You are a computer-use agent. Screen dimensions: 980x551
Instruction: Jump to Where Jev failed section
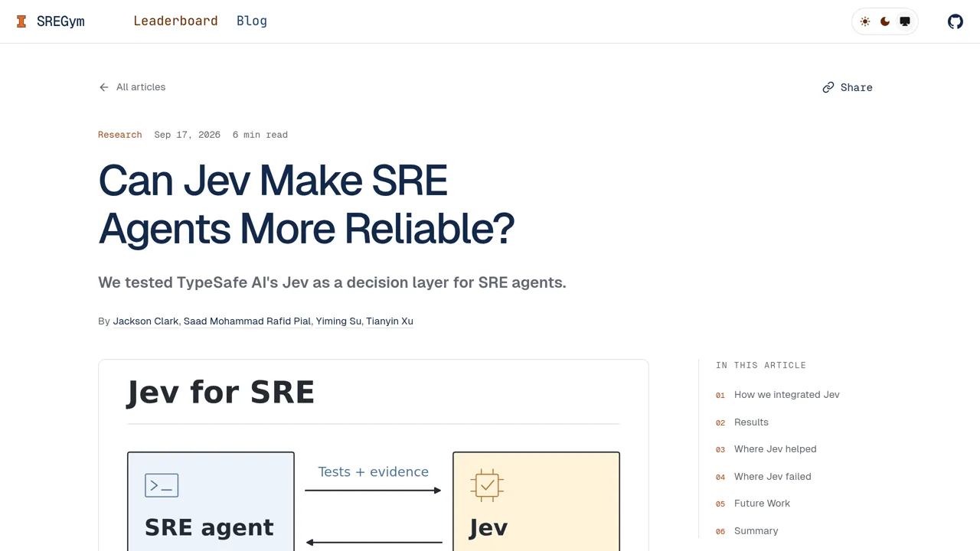coord(773,477)
